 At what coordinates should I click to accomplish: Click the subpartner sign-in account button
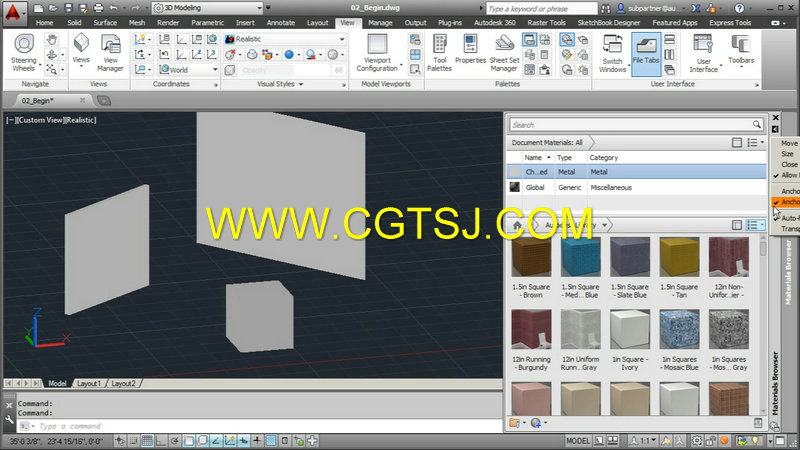650,8
